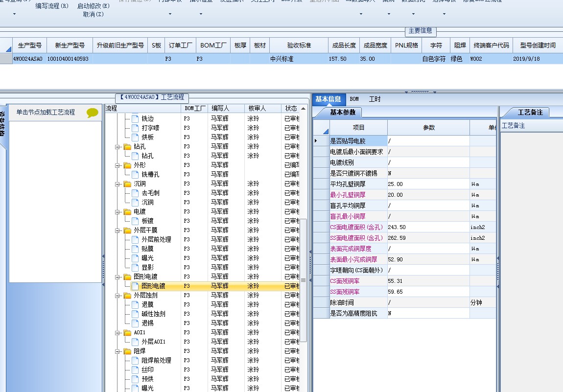563x392 pixels.
Task: Click the document icon beside 去毛刺
Action: (x=135, y=193)
